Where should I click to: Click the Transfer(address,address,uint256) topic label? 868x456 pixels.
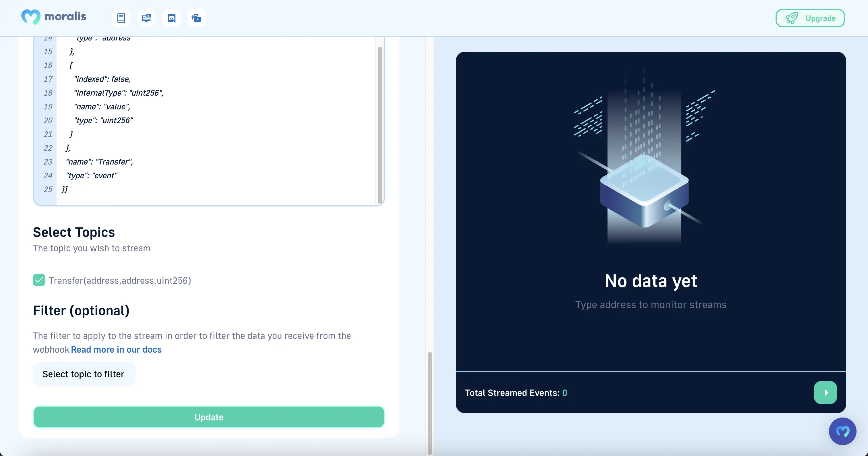120,281
